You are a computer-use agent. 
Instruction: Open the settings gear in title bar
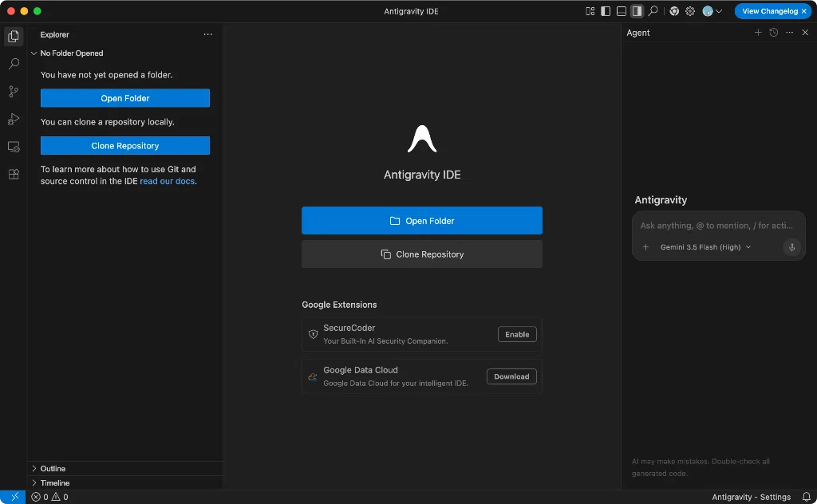click(x=690, y=11)
